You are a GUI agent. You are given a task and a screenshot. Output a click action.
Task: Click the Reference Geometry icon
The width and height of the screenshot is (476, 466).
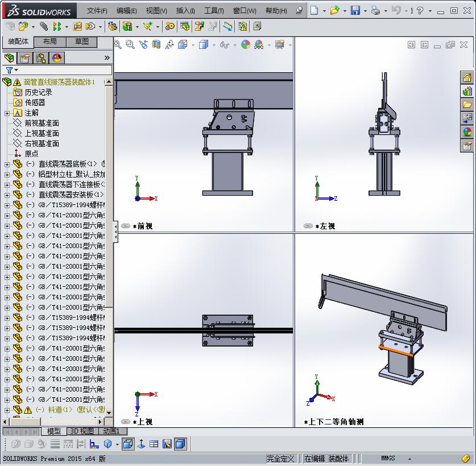click(148, 26)
